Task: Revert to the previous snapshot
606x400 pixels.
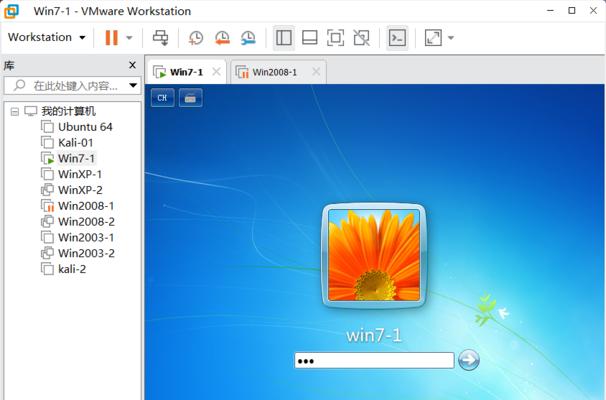Action: [222, 38]
